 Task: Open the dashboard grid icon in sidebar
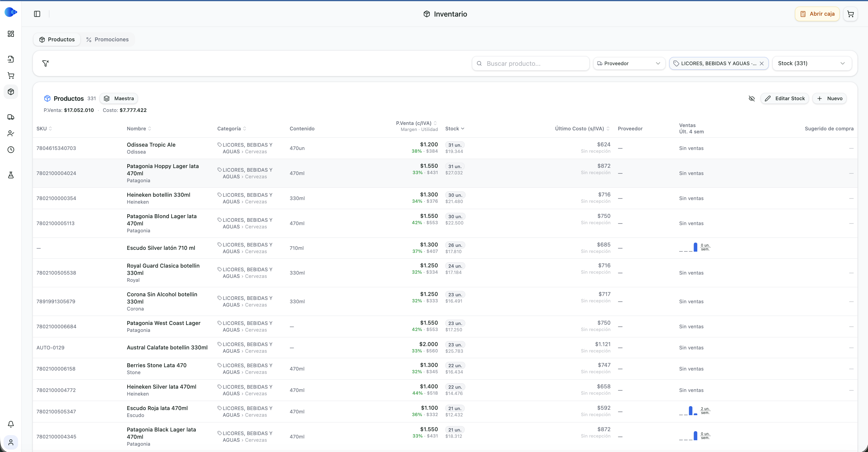tap(11, 34)
